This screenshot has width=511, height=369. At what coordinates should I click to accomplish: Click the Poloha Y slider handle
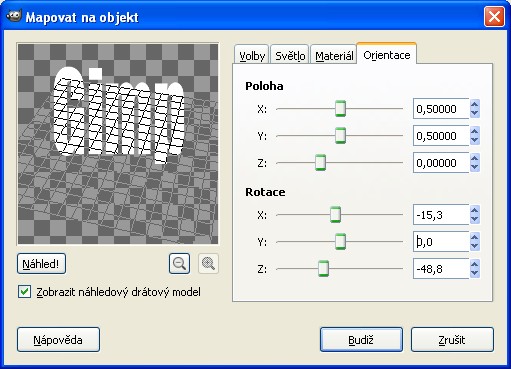click(x=340, y=136)
